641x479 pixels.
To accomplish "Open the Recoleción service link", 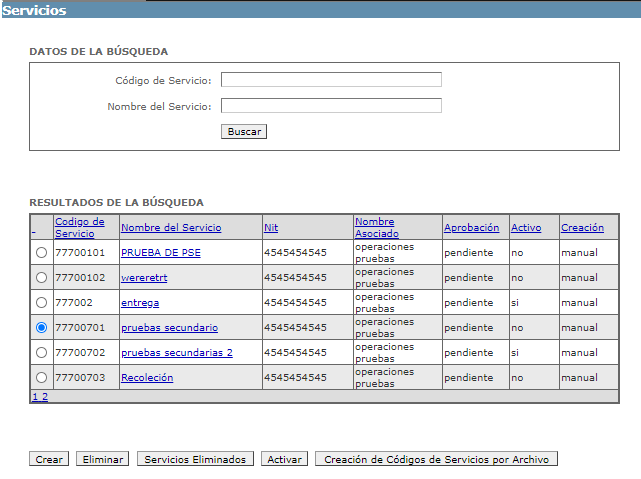I will pyautogui.click(x=147, y=378).
